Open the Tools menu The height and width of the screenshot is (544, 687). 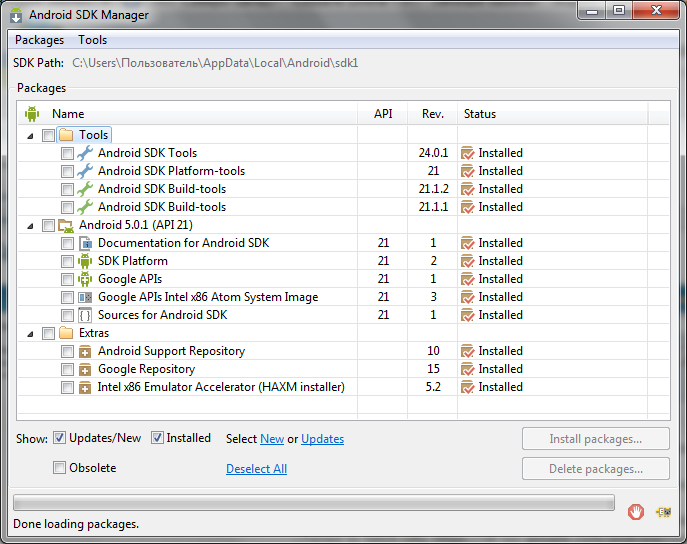coord(92,40)
